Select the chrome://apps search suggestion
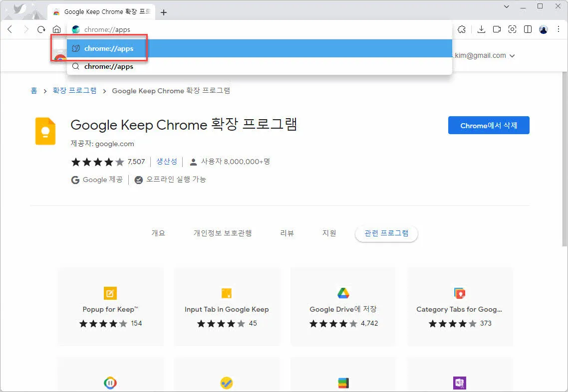Viewport: 568px width, 392px height. [260, 66]
